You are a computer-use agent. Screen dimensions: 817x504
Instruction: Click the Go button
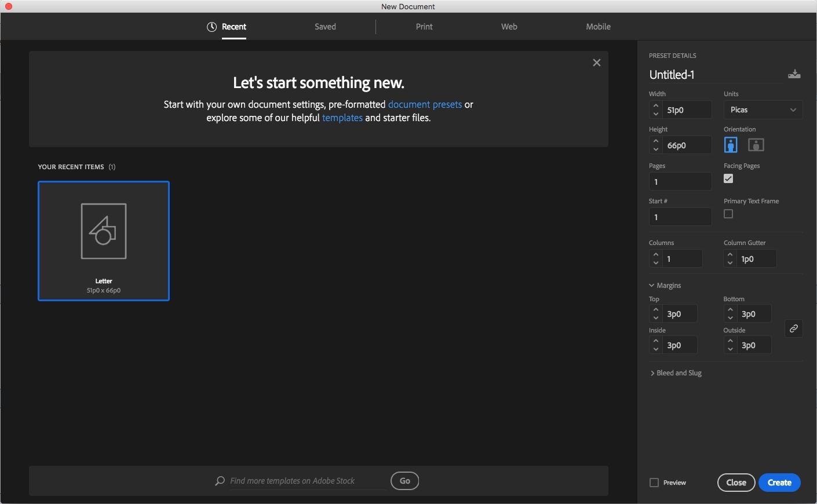pos(404,481)
